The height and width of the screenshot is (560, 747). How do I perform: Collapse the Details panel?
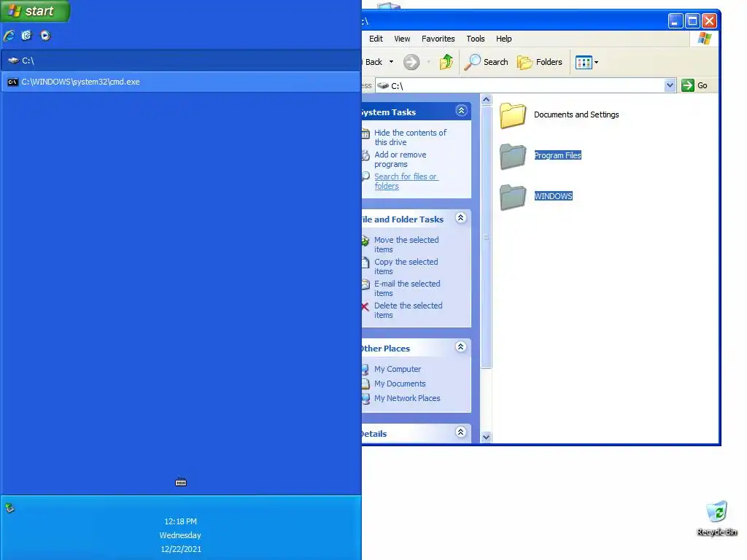tap(461, 432)
